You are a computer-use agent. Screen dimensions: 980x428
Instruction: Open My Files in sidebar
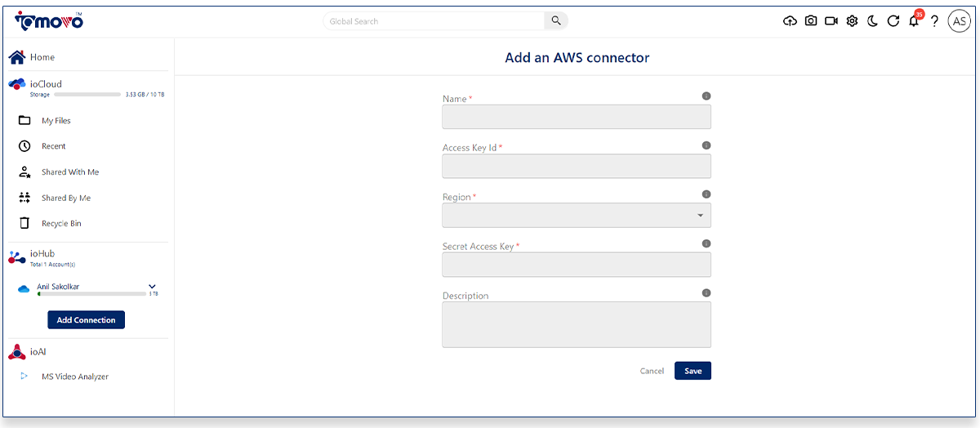56,121
